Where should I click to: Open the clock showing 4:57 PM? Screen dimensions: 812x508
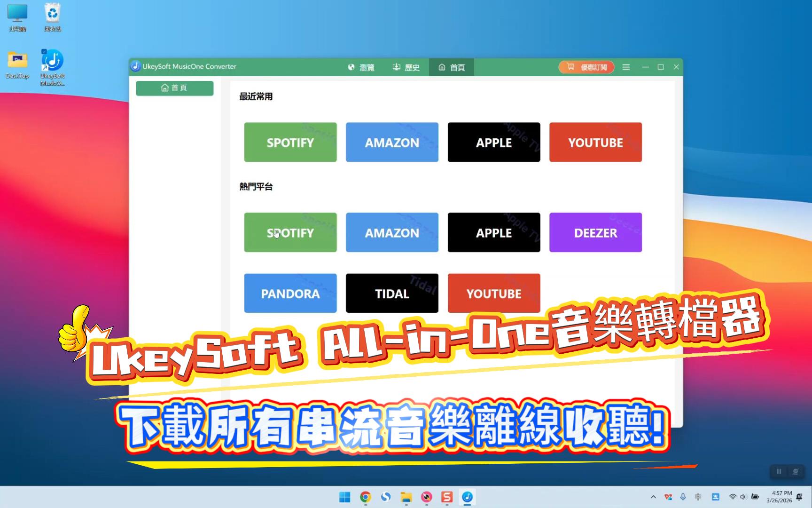coord(779,497)
